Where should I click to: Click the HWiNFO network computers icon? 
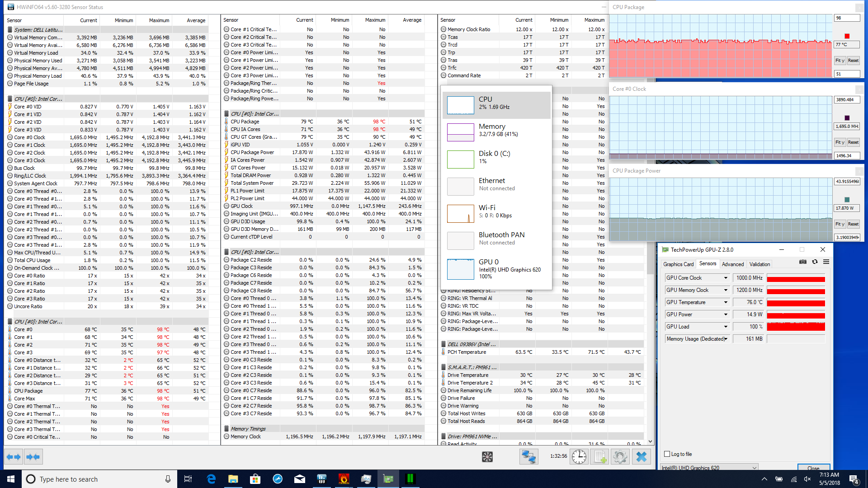[x=528, y=457]
